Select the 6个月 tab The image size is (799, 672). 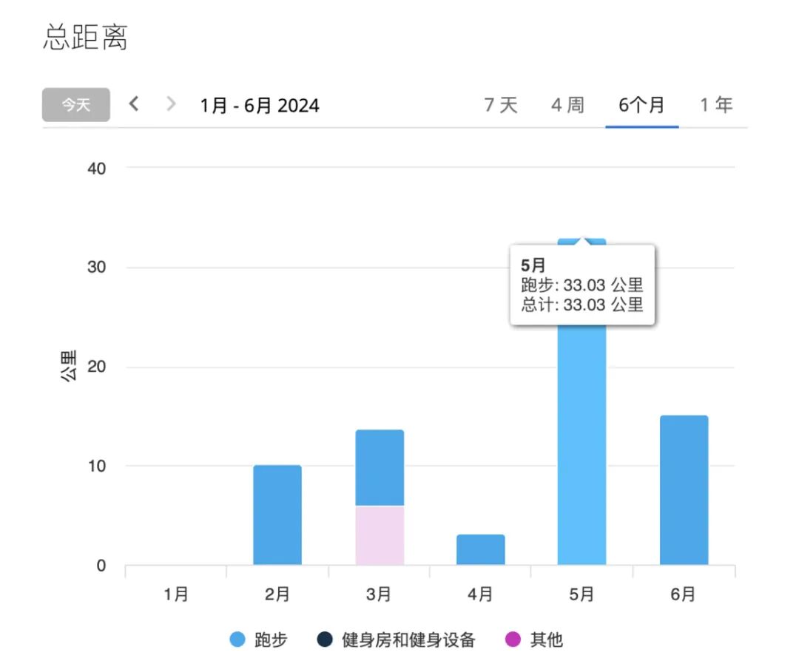click(x=641, y=106)
